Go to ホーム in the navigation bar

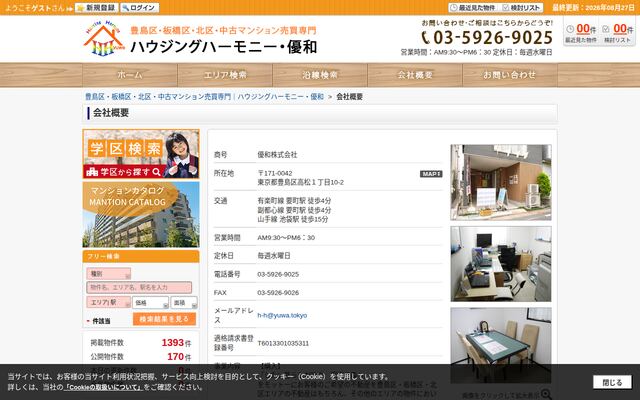(x=130, y=75)
